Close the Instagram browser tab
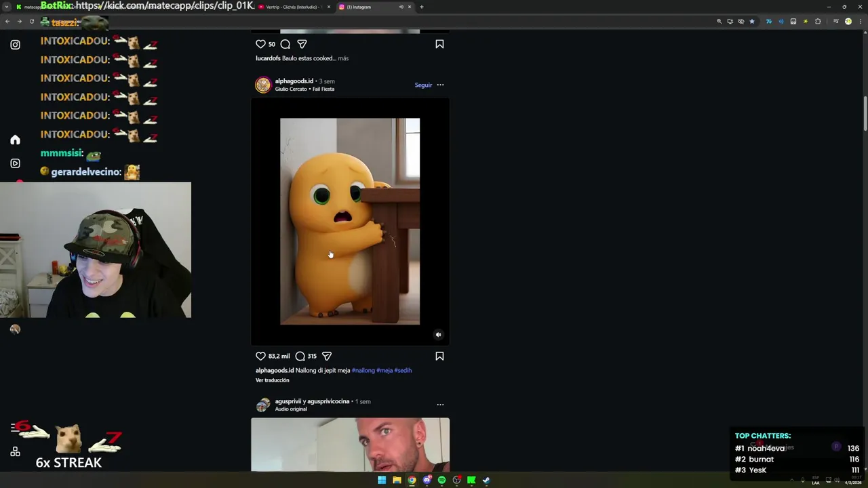Image resolution: width=868 pixels, height=488 pixels. [410, 7]
